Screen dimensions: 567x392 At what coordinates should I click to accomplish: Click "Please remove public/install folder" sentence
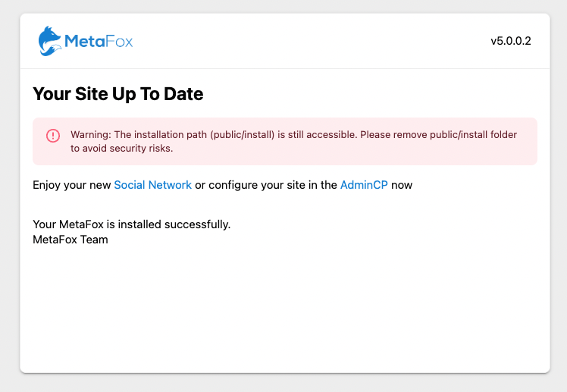tap(439, 134)
